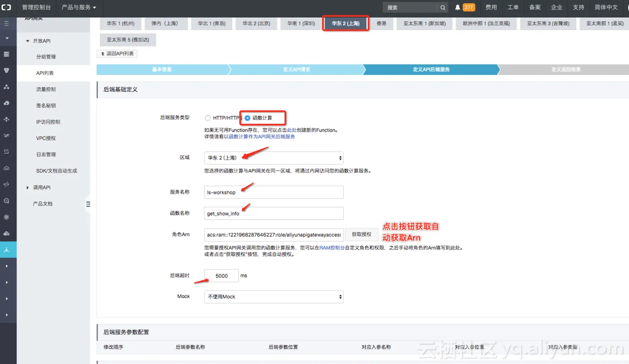The image size is (629, 364).
Task: Switch to 香港 region tab
Action: tap(381, 23)
